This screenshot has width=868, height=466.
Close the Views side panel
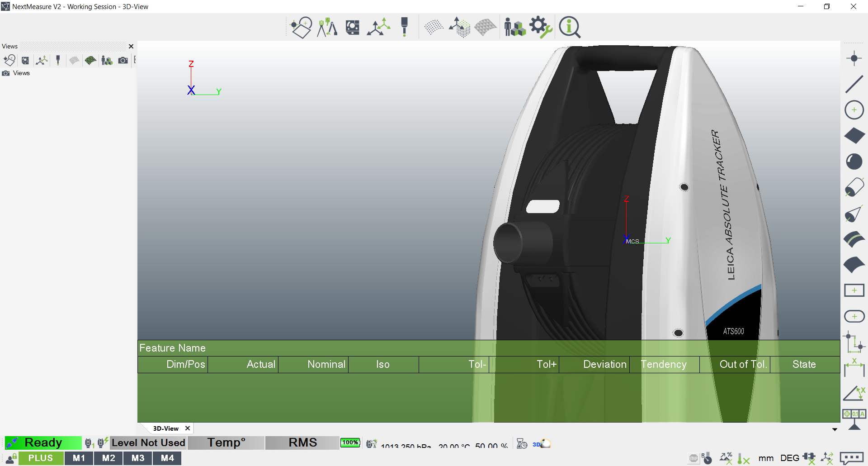coord(131,46)
